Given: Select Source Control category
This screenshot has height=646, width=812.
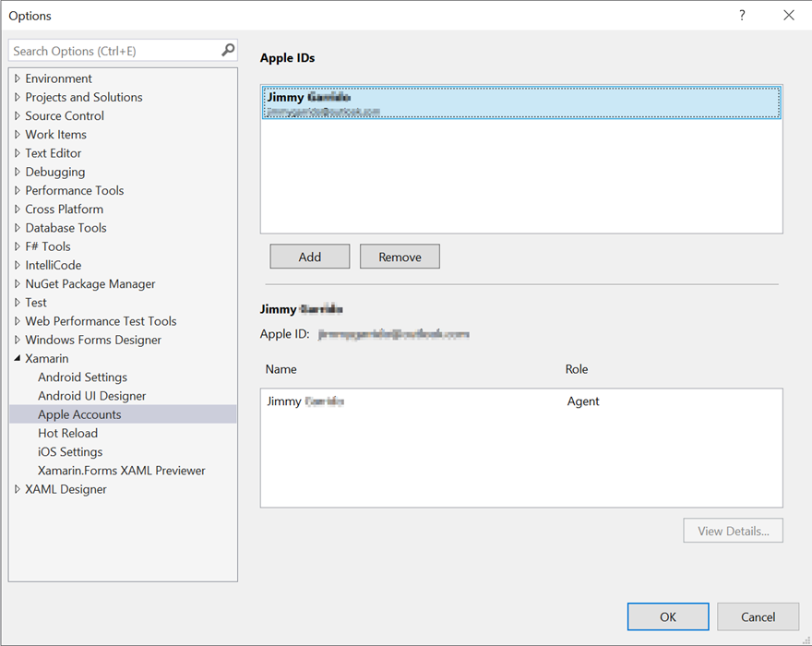Looking at the screenshot, I should [65, 115].
